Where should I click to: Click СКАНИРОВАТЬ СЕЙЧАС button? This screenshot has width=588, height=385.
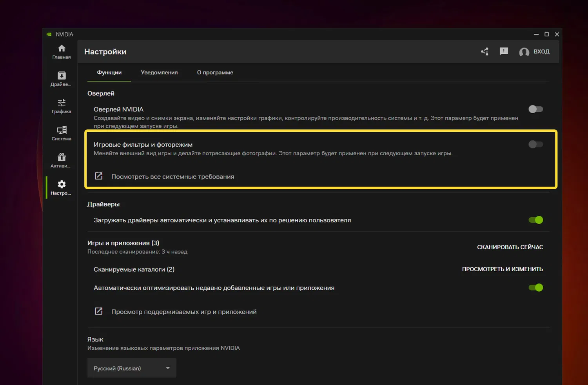(x=510, y=247)
